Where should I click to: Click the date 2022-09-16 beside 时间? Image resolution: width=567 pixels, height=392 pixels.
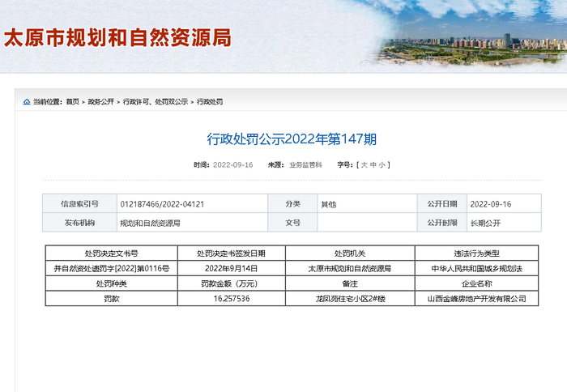(233, 165)
